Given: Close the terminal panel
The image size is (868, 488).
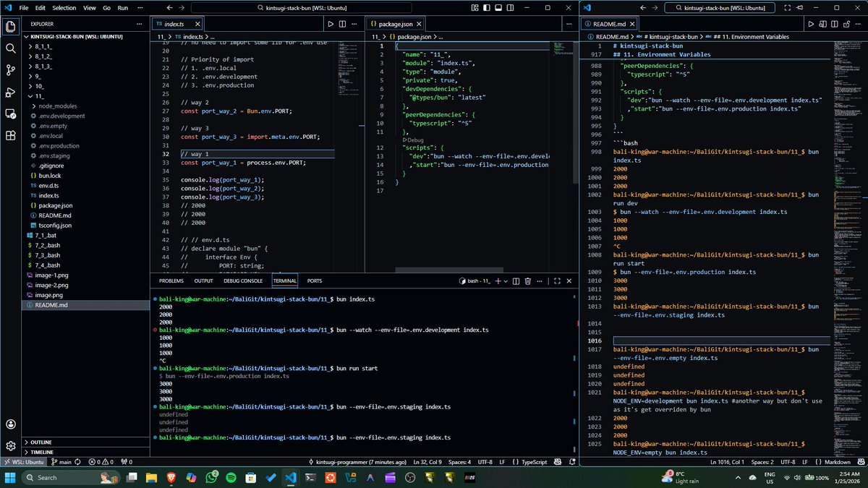Looking at the screenshot, I should point(571,281).
